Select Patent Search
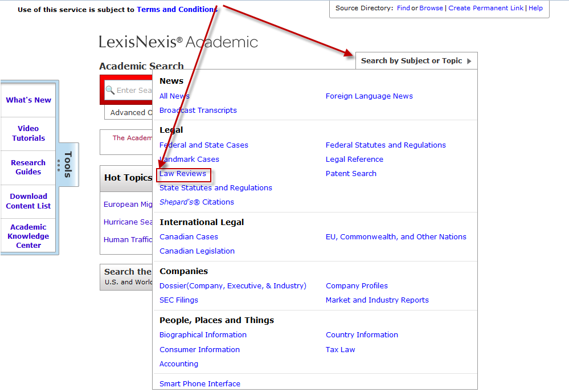Image resolution: width=569 pixels, height=392 pixels. coord(351,174)
